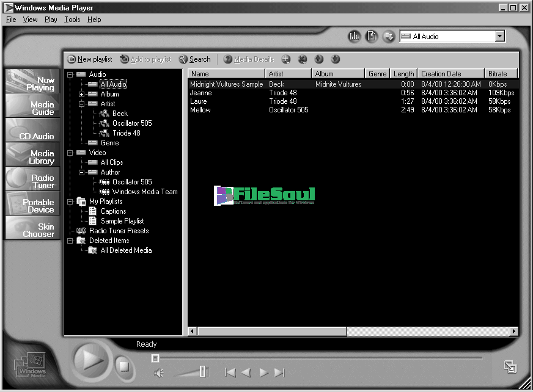Click the volume slider handle
The height and width of the screenshot is (392, 533).
tap(202, 371)
